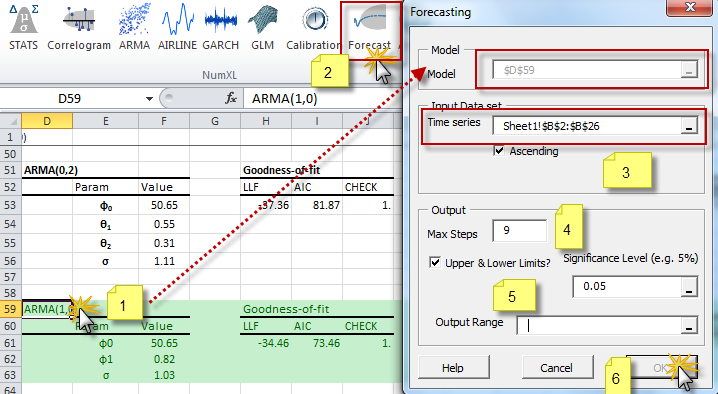Click the CHECK header in row 52
The image size is (718, 394).
[x=361, y=187]
